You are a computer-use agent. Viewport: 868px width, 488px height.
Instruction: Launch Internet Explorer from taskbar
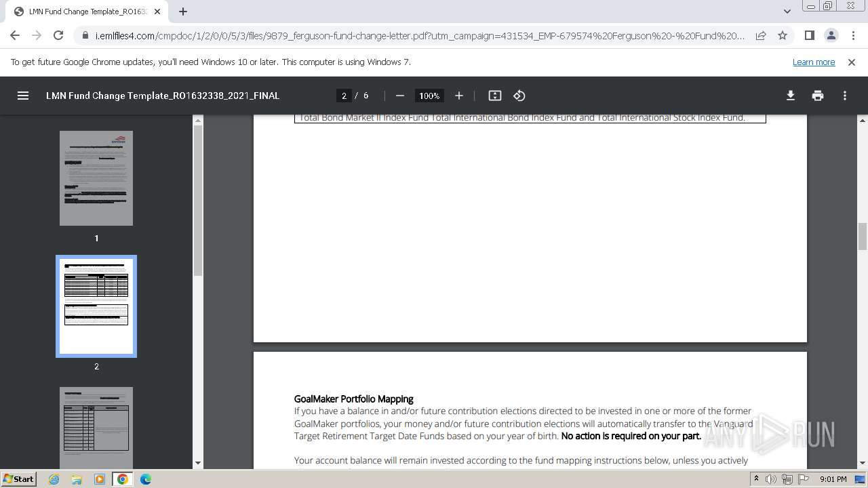54,479
